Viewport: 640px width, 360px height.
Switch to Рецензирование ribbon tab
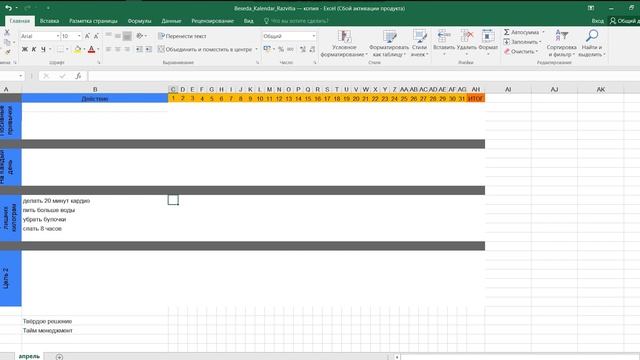coord(212,21)
